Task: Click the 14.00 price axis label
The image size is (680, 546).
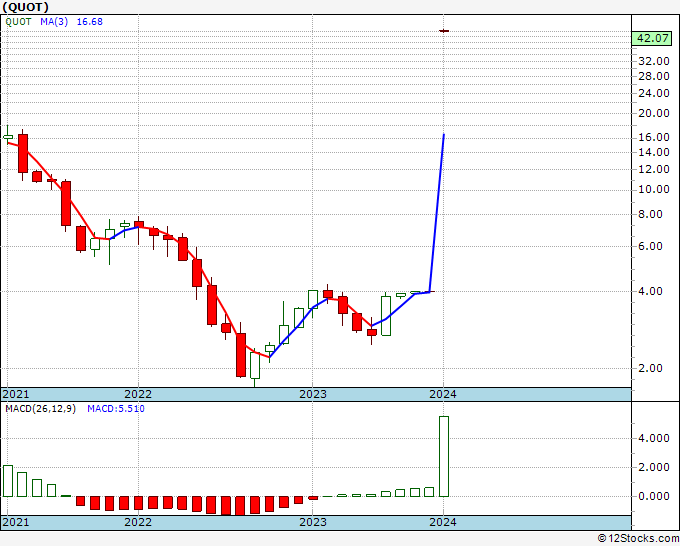Action: coord(654,152)
